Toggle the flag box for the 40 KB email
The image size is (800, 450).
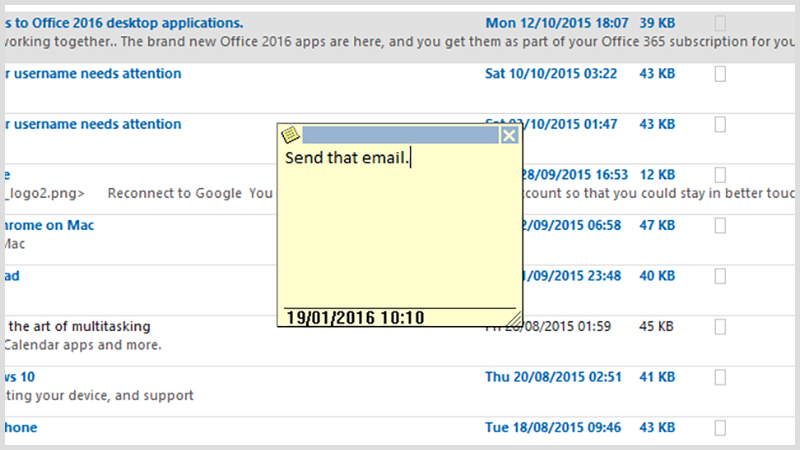point(720,276)
